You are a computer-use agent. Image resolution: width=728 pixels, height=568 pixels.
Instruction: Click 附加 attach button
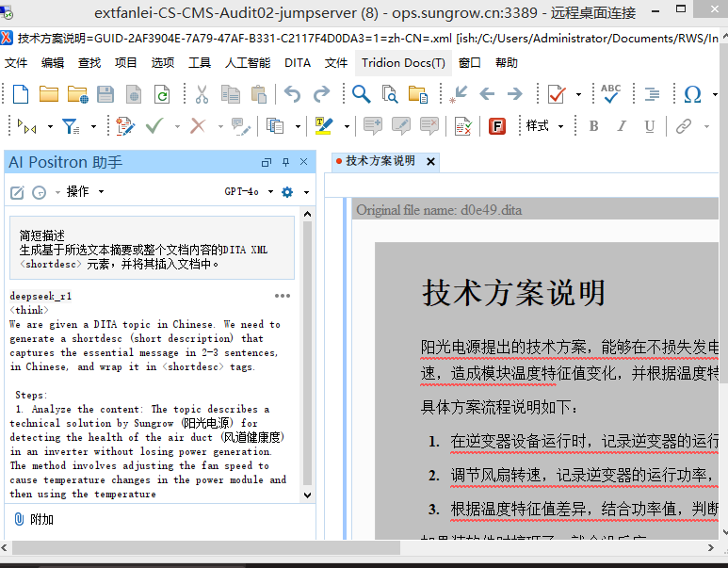pos(34,519)
